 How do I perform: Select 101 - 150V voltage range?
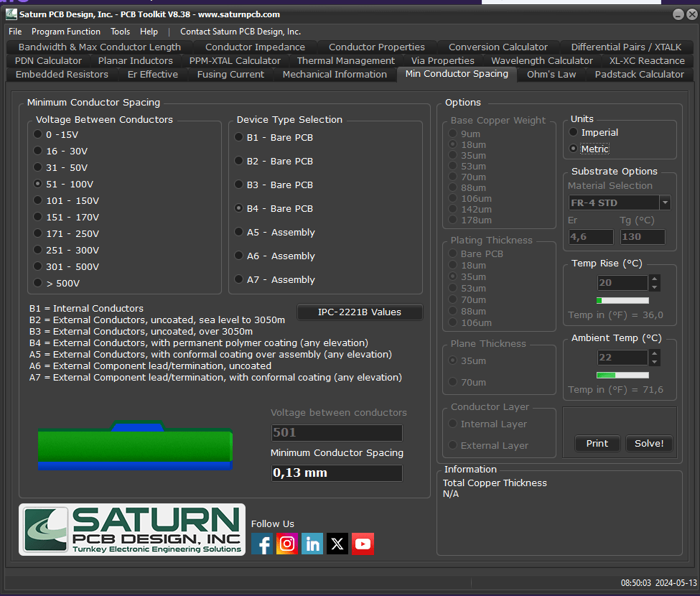pyautogui.click(x=67, y=200)
